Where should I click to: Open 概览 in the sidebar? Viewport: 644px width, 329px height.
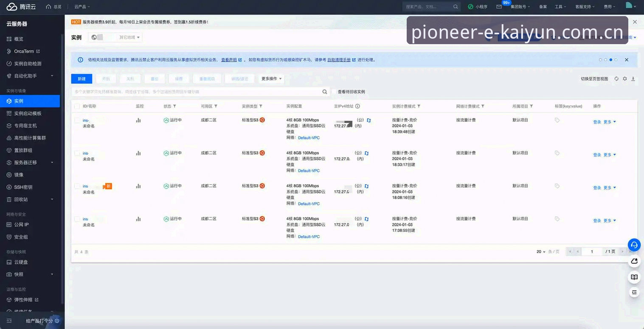(x=19, y=39)
